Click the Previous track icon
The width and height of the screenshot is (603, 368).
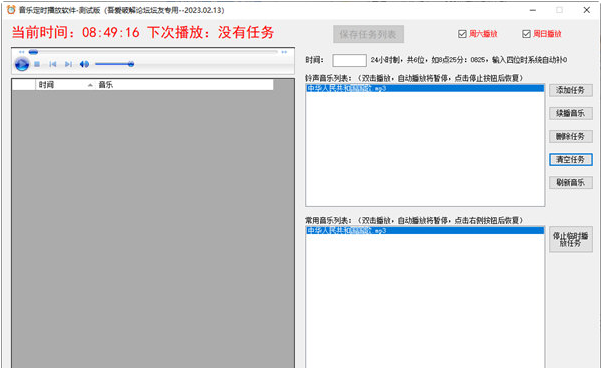tap(53, 64)
